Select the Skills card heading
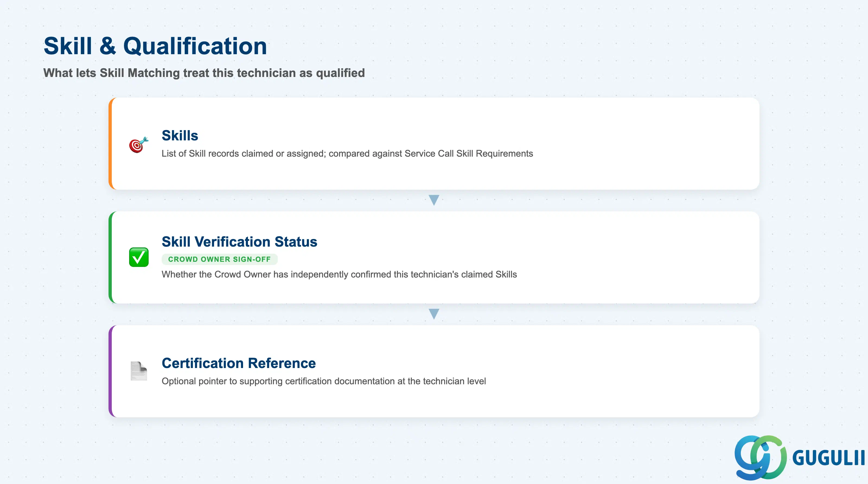 point(180,135)
